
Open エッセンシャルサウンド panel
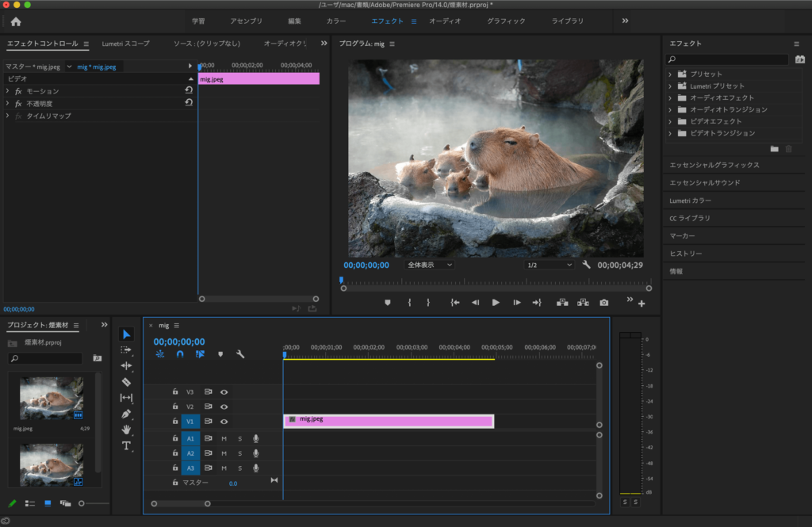pyautogui.click(x=705, y=183)
